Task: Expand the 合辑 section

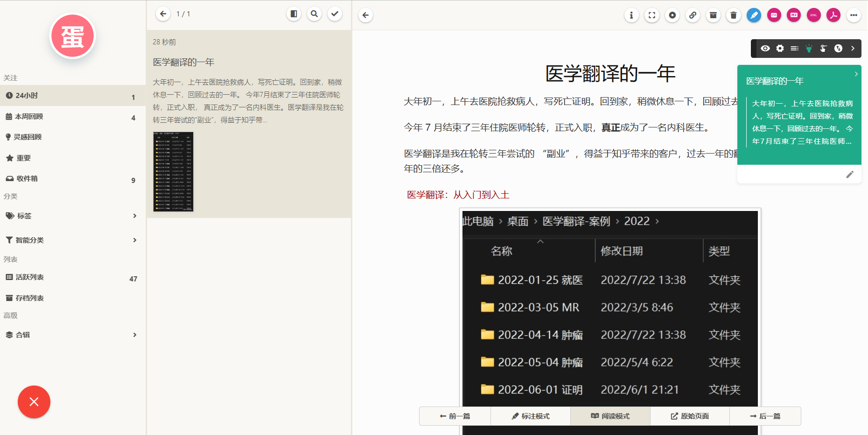Action: [x=135, y=335]
